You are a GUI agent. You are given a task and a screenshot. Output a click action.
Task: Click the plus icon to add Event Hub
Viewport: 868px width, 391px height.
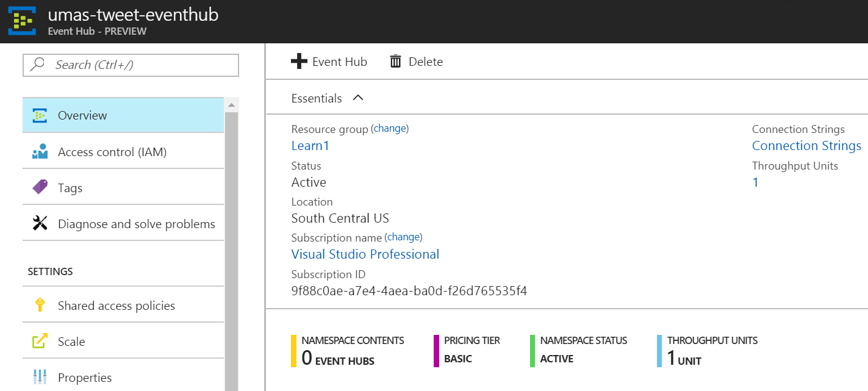[299, 61]
